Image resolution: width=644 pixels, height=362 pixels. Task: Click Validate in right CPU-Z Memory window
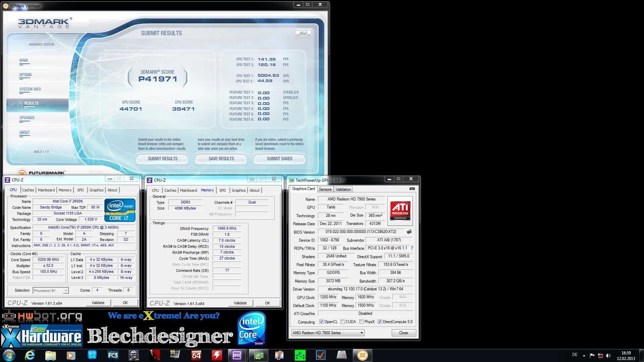(x=240, y=303)
